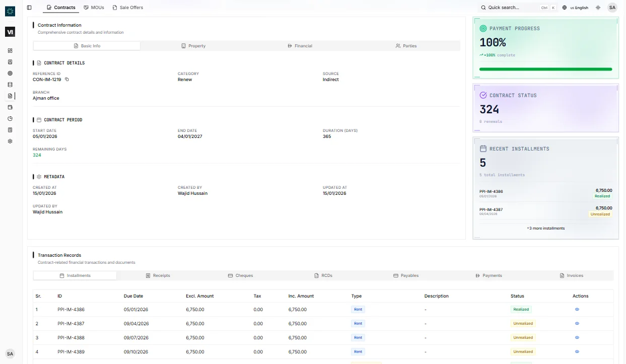Open the calendar page icon in the sidebar

(10, 107)
